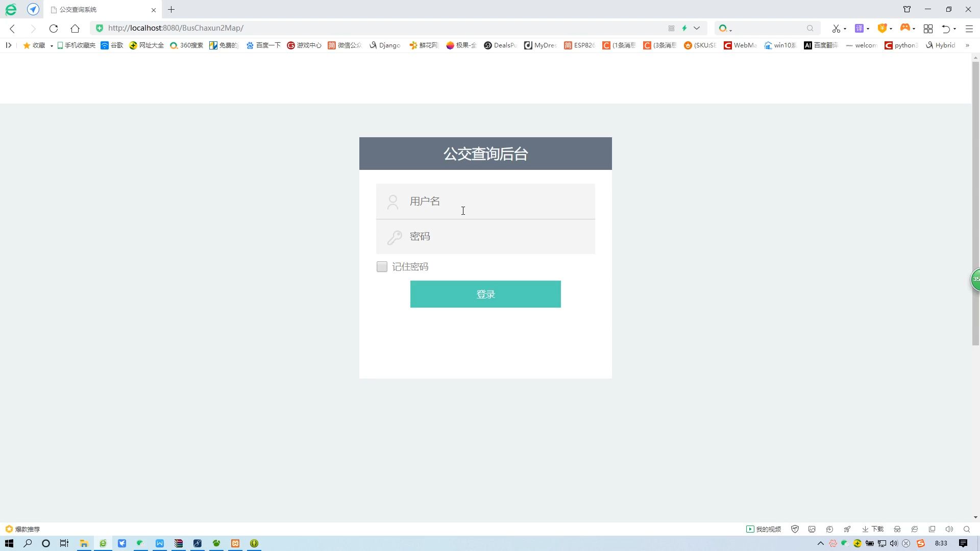Image resolution: width=980 pixels, height=551 pixels.
Task: Open XAMPP orange icon on taskbar
Action: [235, 543]
